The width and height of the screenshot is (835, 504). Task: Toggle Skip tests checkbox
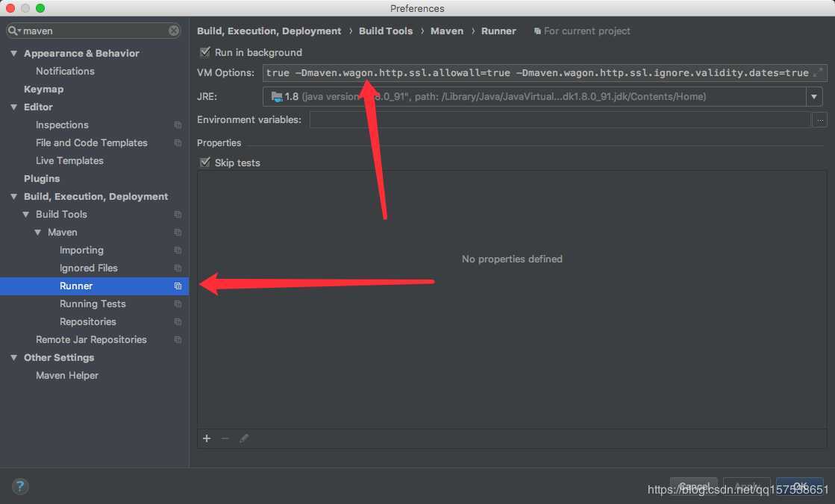tap(205, 163)
